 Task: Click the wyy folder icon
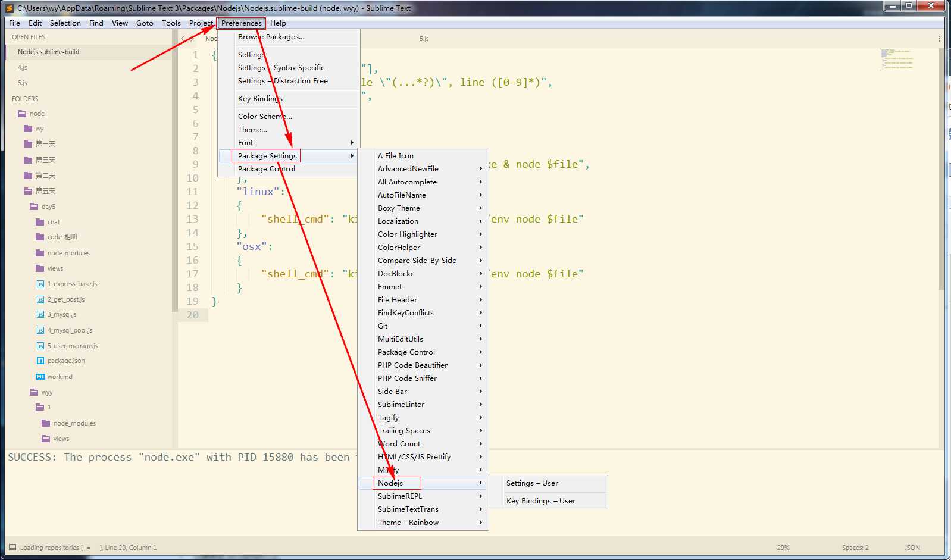[x=34, y=392]
